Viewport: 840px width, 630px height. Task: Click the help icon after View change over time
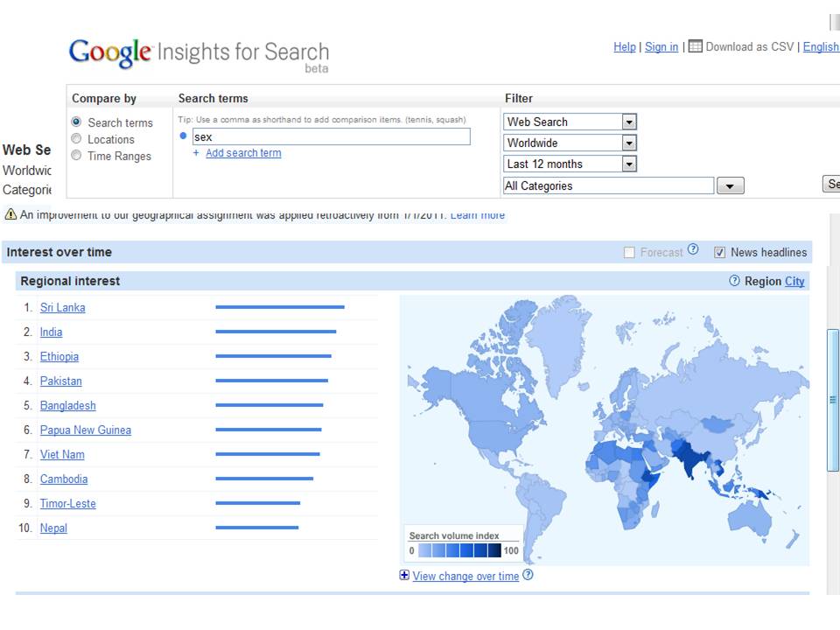(x=528, y=575)
